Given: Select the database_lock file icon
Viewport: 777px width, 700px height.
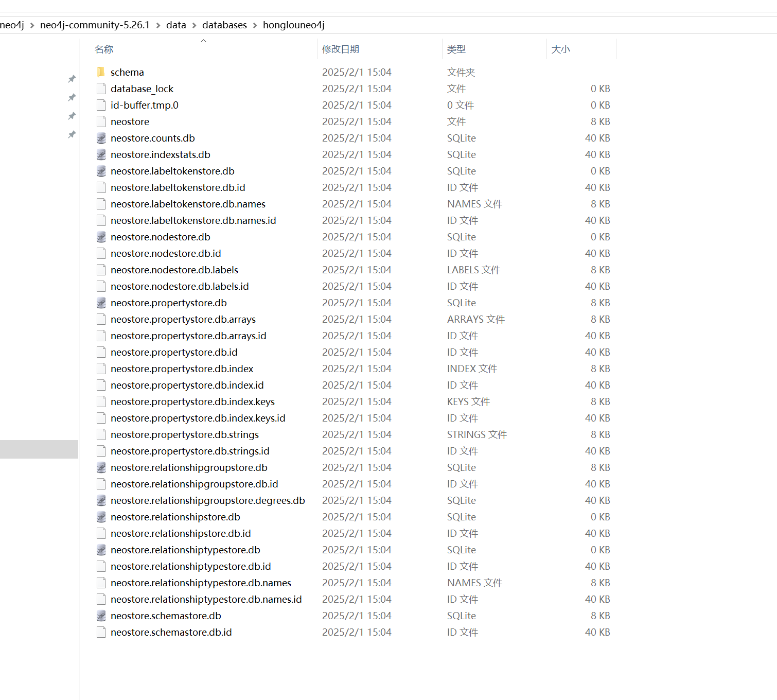Looking at the screenshot, I should click(x=101, y=89).
